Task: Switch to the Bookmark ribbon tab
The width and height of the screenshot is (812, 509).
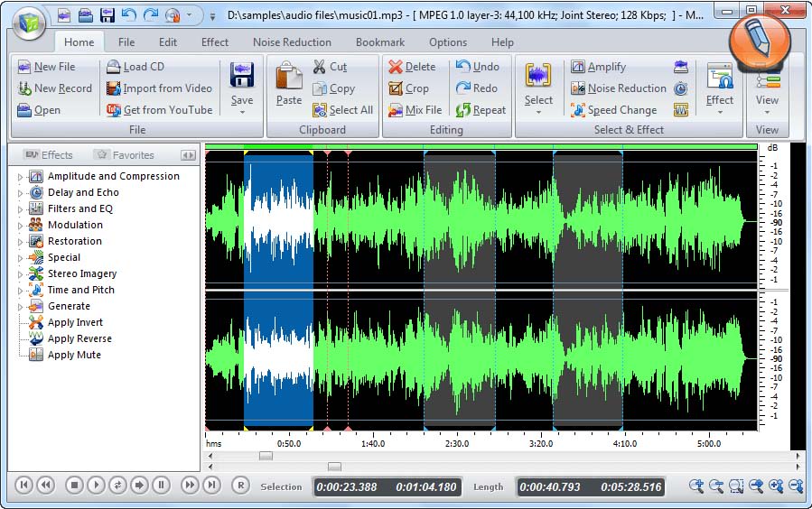Action: [380, 42]
